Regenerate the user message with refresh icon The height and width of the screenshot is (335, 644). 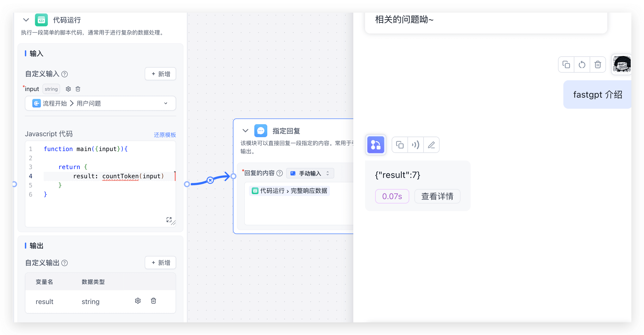pyautogui.click(x=582, y=65)
